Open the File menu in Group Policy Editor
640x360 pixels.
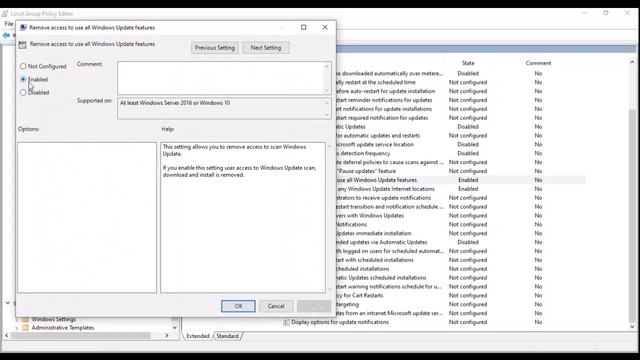click(9, 24)
